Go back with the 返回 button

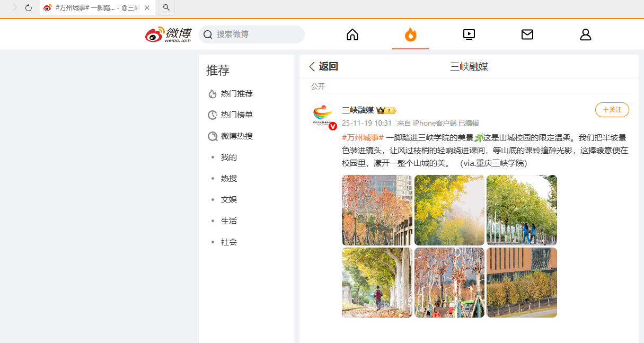click(x=323, y=66)
